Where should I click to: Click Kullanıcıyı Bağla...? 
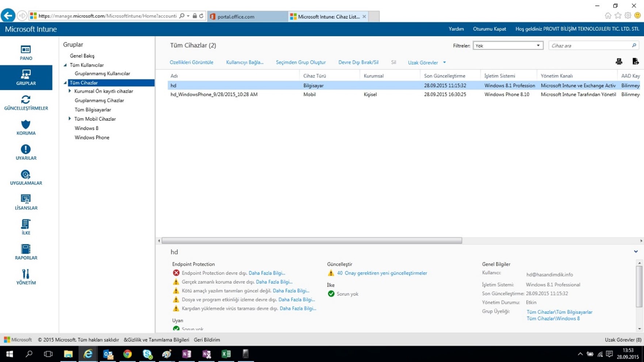(x=245, y=62)
